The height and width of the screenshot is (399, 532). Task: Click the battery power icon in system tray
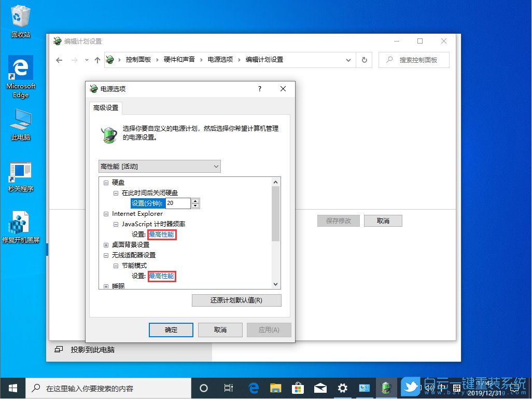coord(386,388)
